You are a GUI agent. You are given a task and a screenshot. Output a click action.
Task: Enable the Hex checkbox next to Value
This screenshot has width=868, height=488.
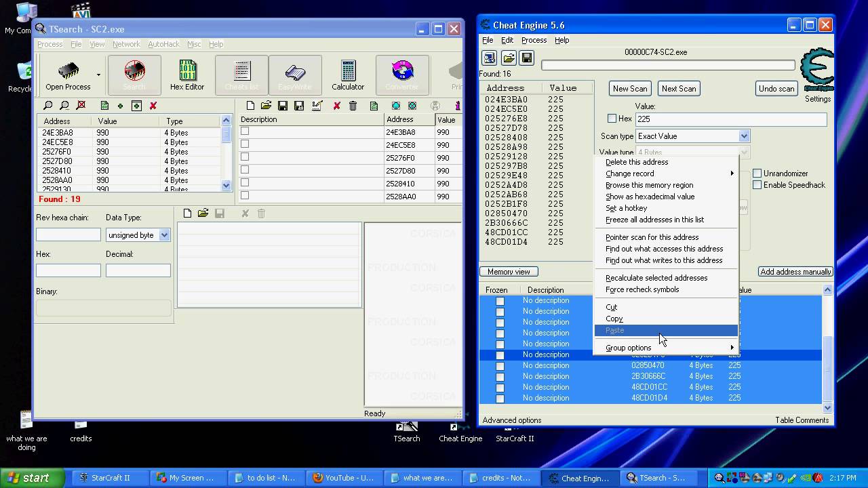click(612, 119)
